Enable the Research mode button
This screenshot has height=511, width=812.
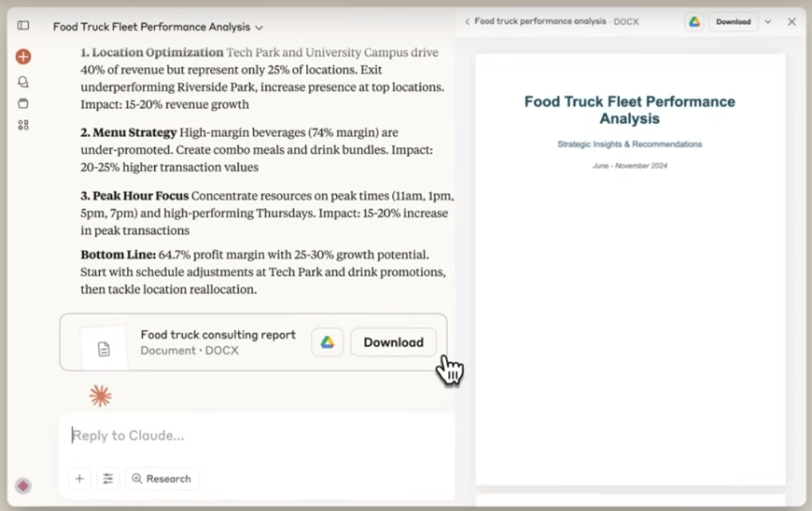[161, 478]
